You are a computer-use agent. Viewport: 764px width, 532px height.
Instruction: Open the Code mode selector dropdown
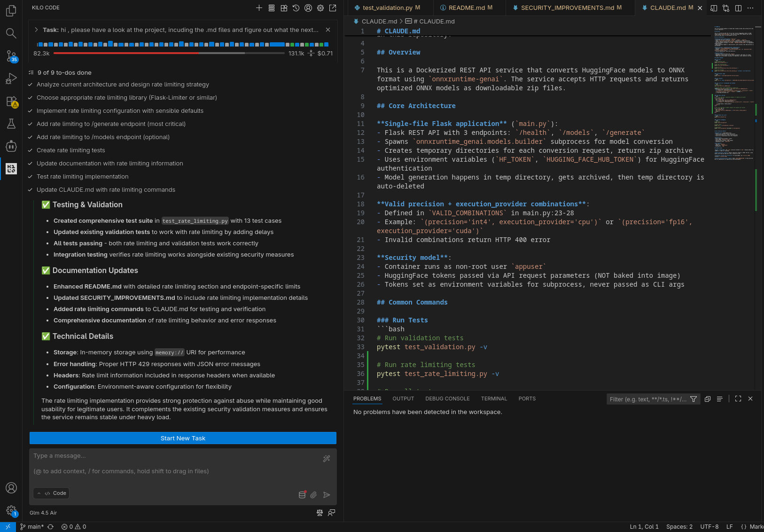coord(52,493)
